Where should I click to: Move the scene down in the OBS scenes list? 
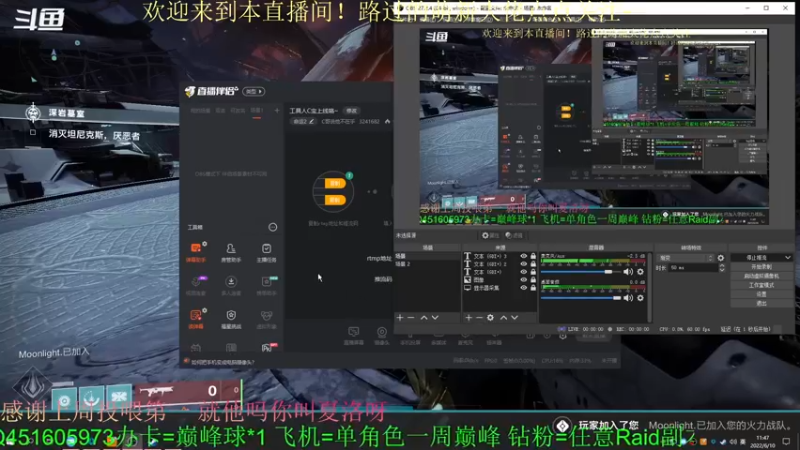coord(435,317)
